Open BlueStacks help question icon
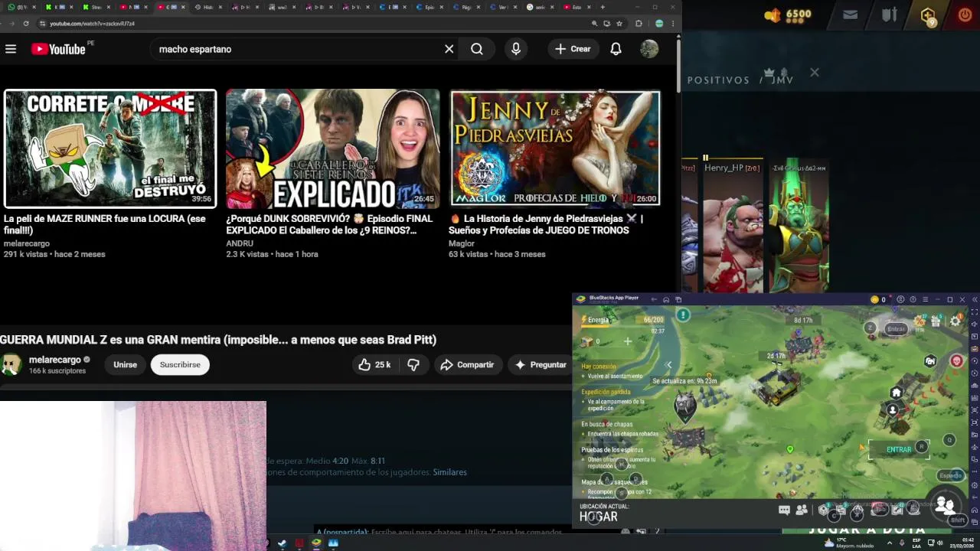This screenshot has height=551, width=980. (913, 299)
